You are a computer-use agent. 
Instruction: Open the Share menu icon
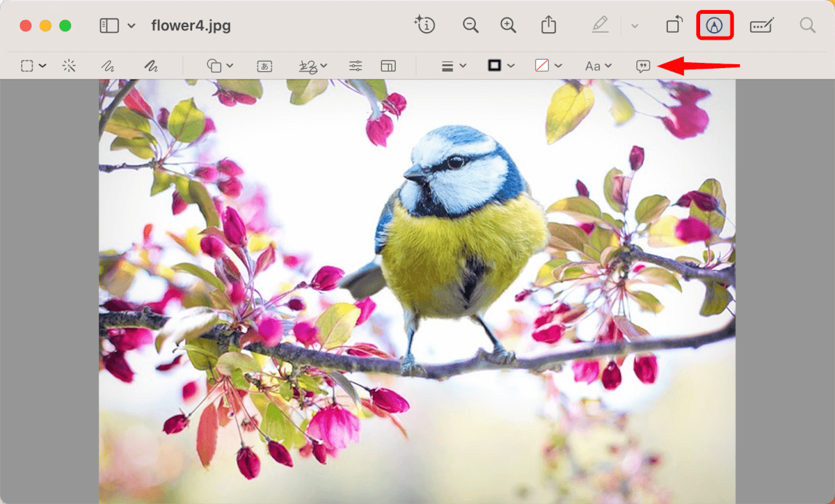pyautogui.click(x=549, y=25)
